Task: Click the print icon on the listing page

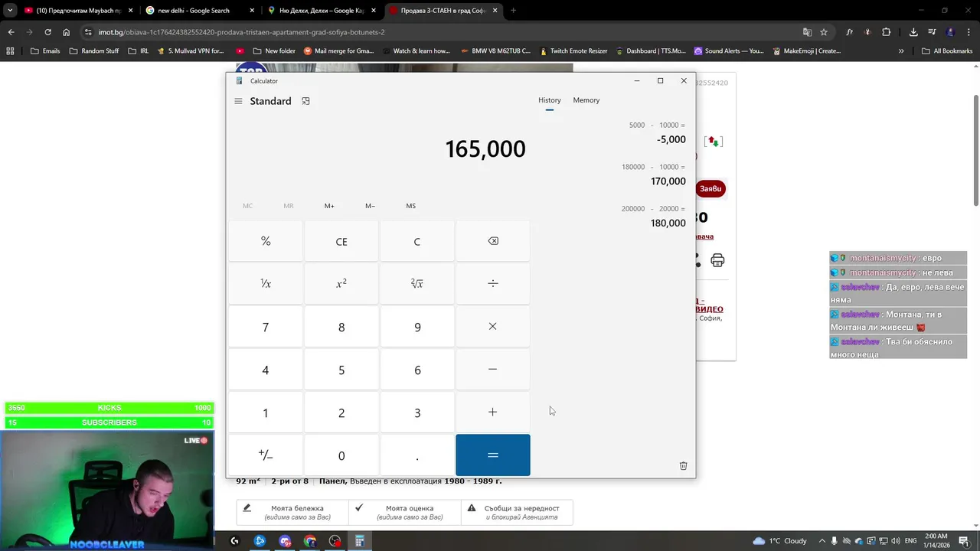Action: pos(717,261)
